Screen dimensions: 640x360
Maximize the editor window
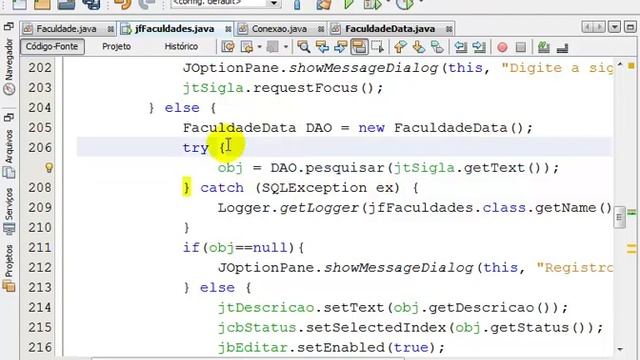pyautogui.click(x=630, y=28)
